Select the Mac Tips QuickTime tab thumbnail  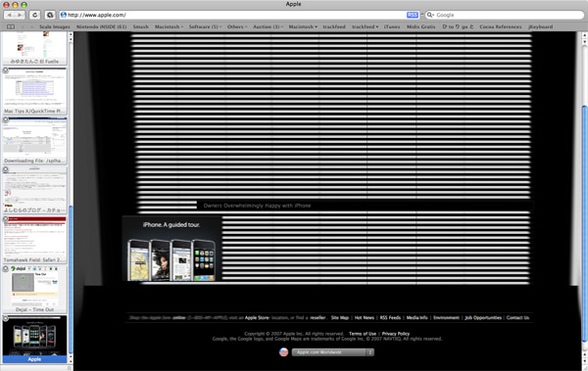pyautogui.click(x=34, y=91)
